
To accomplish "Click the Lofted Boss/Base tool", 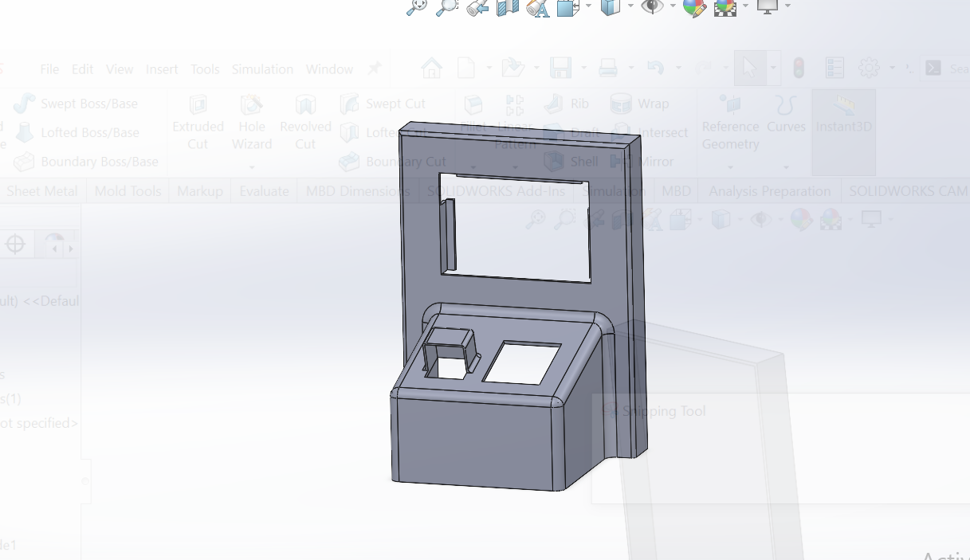I will [x=77, y=132].
